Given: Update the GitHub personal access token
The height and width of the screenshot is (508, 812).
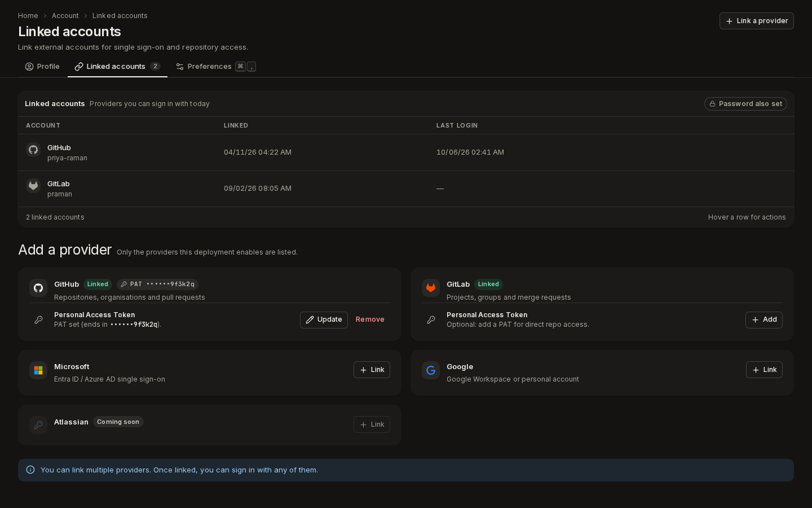Looking at the screenshot, I should (x=324, y=319).
